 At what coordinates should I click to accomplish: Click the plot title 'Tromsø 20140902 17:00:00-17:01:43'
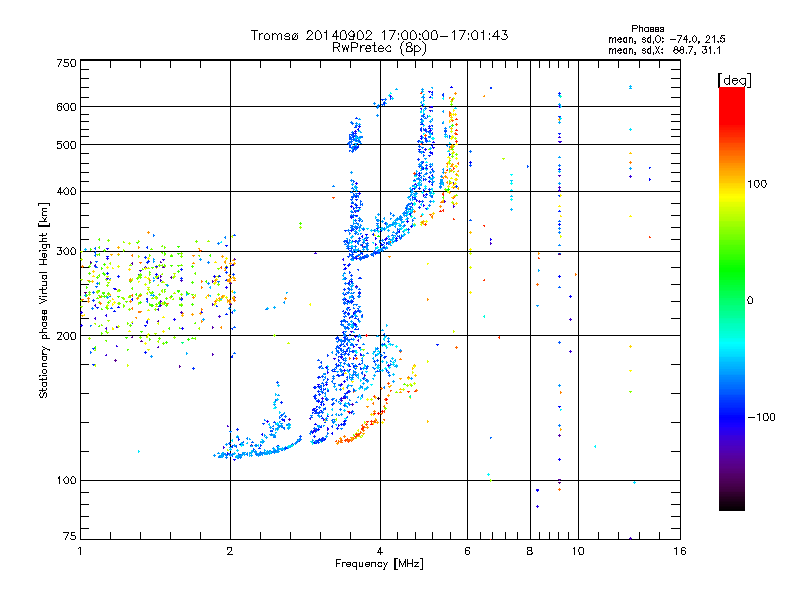click(x=379, y=35)
